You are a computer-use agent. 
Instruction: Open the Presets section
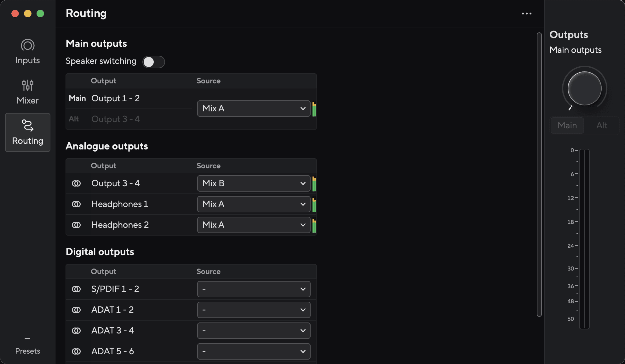coord(28,346)
